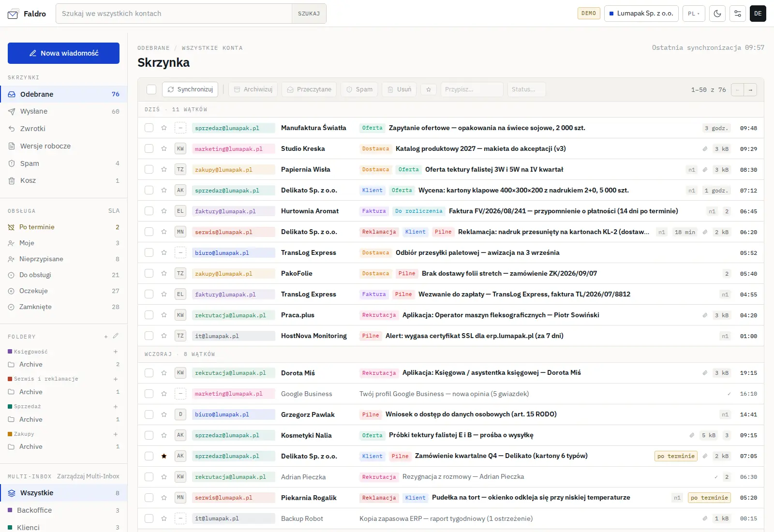Screen dimensions: 774x532
Task: Edit folders with pencil icon
Action: tap(116, 336)
